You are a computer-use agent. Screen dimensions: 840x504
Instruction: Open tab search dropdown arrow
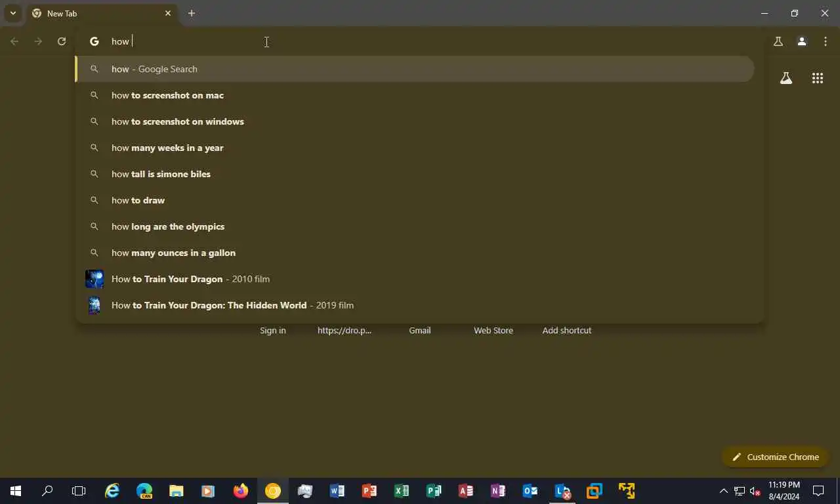click(12, 13)
